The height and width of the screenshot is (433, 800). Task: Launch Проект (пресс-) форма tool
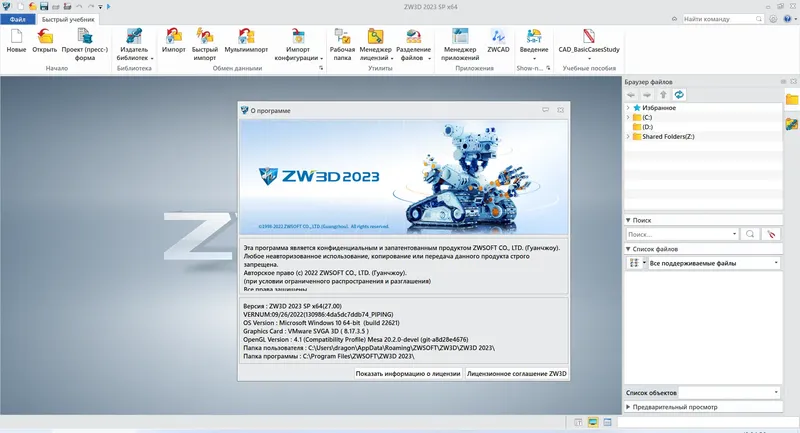click(x=85, y=45)
